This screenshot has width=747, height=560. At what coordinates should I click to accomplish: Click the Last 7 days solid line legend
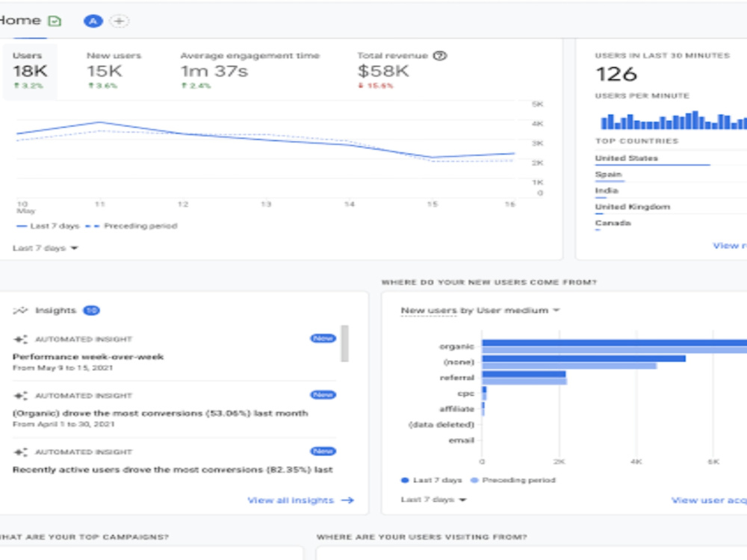(x=48, y=226)
